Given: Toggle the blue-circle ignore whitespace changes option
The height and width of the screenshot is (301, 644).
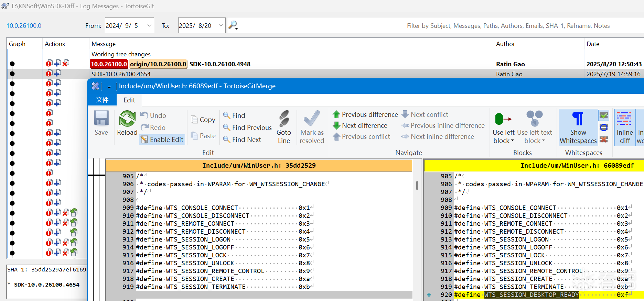Looking at the screenshot, I should 603,127.
